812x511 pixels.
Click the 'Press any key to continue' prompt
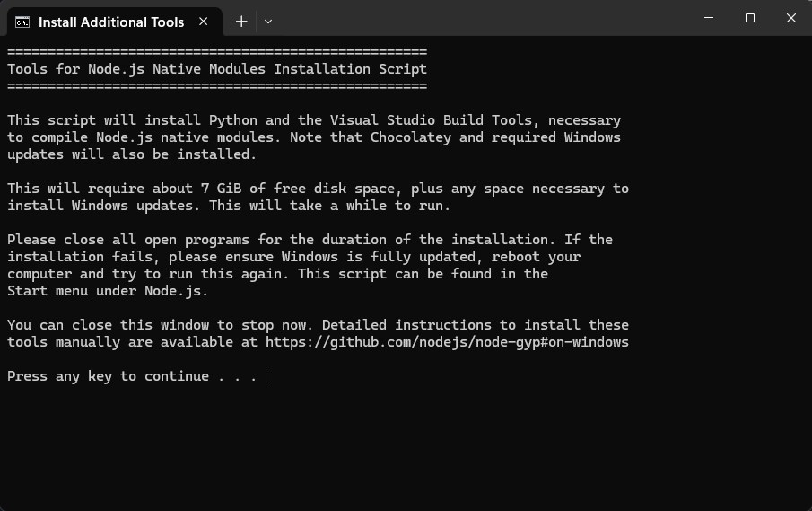[x=132, y=376]
